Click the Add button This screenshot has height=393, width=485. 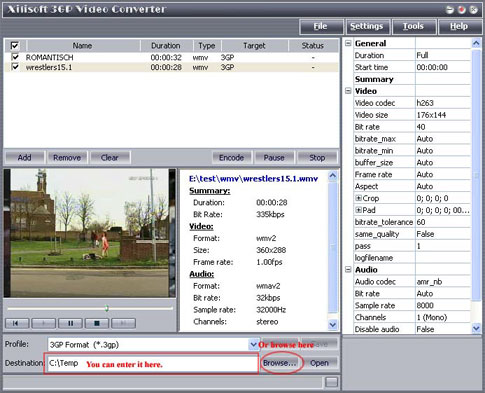(x=25, y=157)
